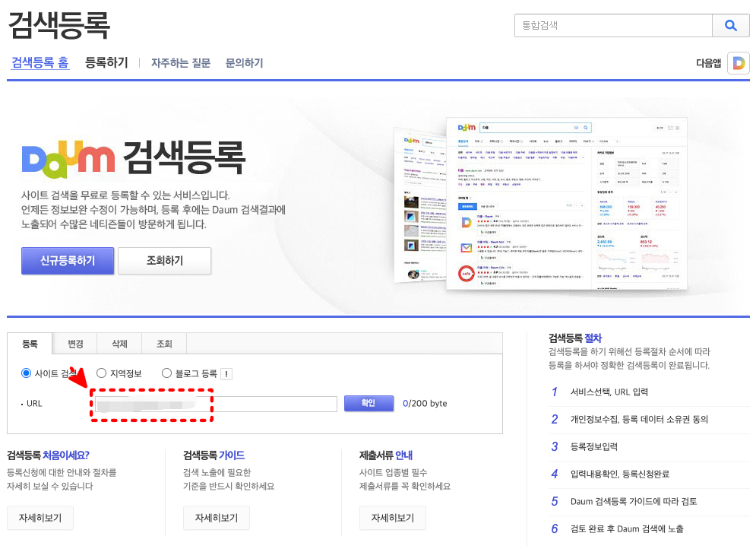The image size is (756, 549).
Task: Click 자세히보기 under 제출서류 안내
Action: (392, 518)
